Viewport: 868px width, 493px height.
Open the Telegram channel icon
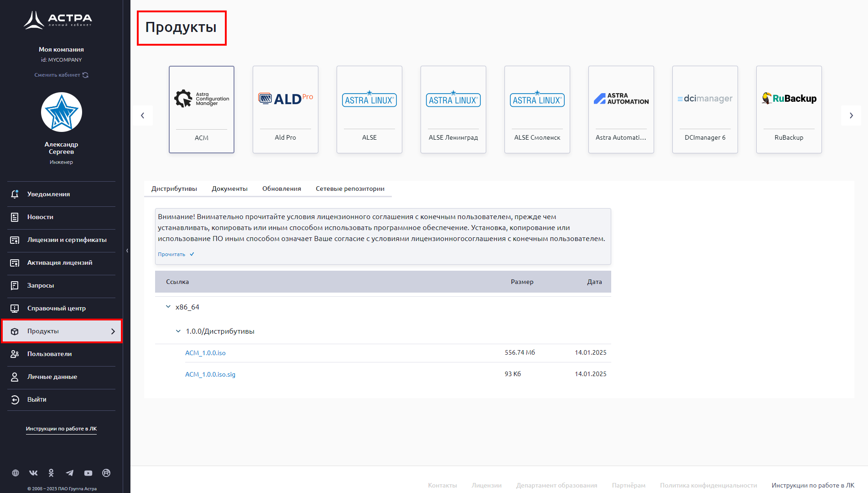pos(69,473)
